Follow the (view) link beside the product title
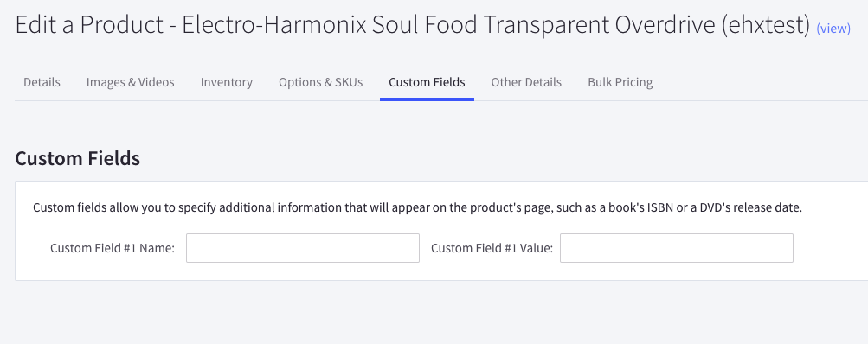The height and width of the screenshot is (344, 868). click(x=833, y=29)
